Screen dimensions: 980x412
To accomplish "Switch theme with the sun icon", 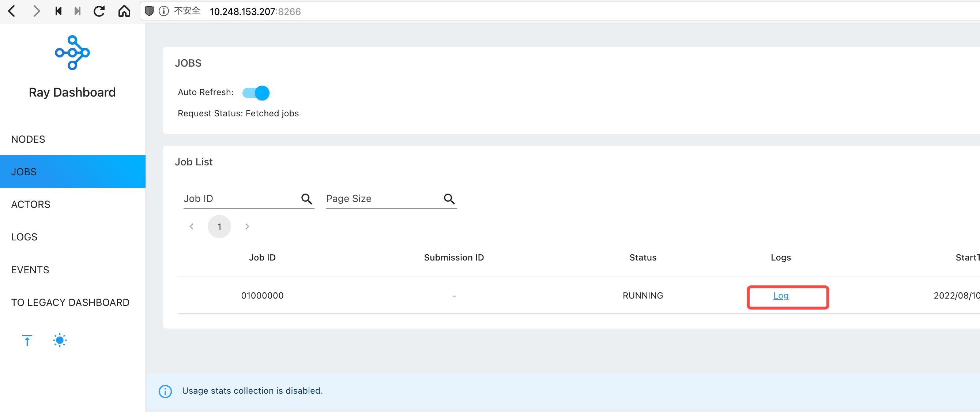I will (x=60, y=340).
